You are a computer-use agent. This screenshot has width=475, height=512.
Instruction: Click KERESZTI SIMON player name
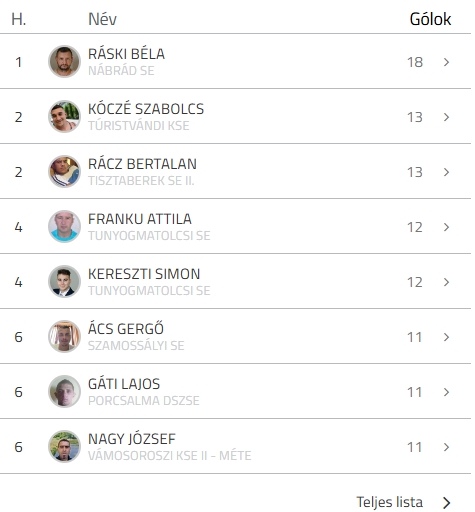[x=144, y=274]
